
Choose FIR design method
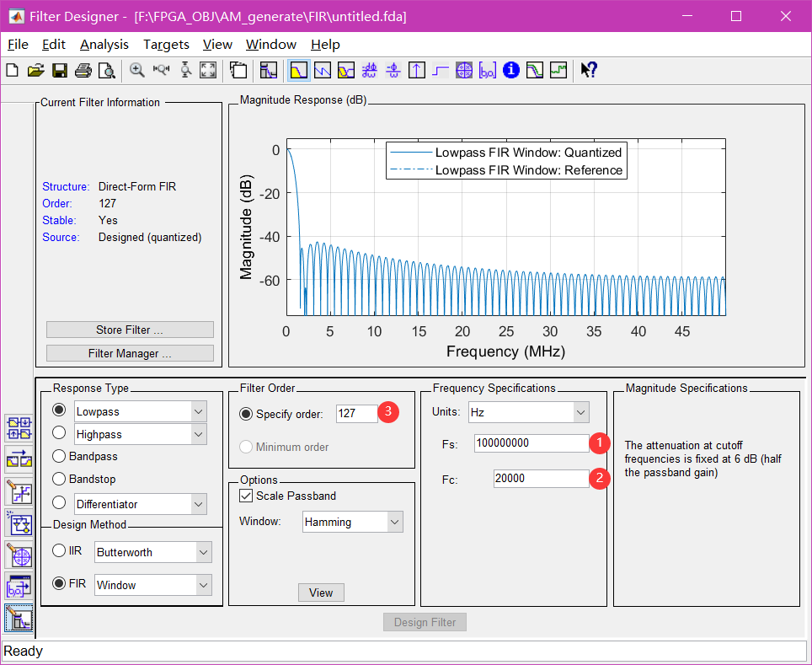click(69, 583)
